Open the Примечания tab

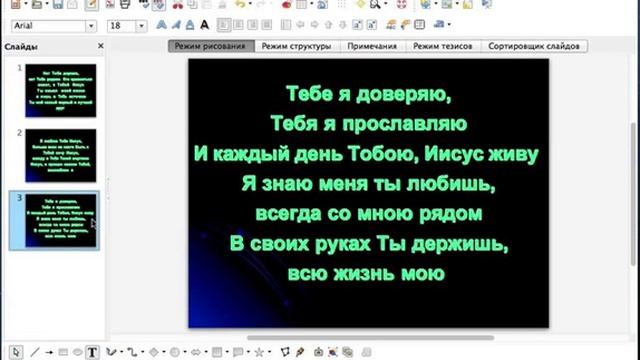pyautogui.click(x=372, y=46)
